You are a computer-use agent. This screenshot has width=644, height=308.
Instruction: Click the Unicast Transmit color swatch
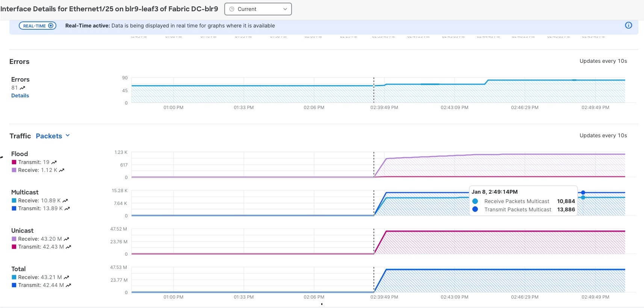(x=14, y=247)
